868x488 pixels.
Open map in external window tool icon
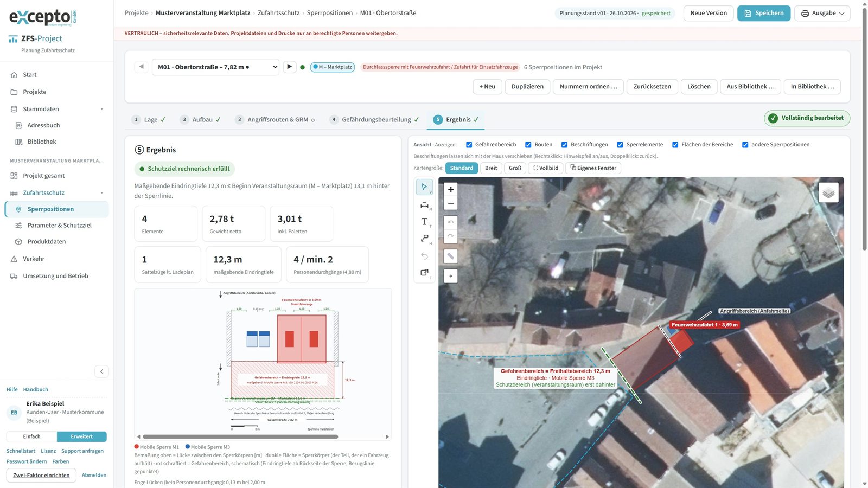[424, 273]
